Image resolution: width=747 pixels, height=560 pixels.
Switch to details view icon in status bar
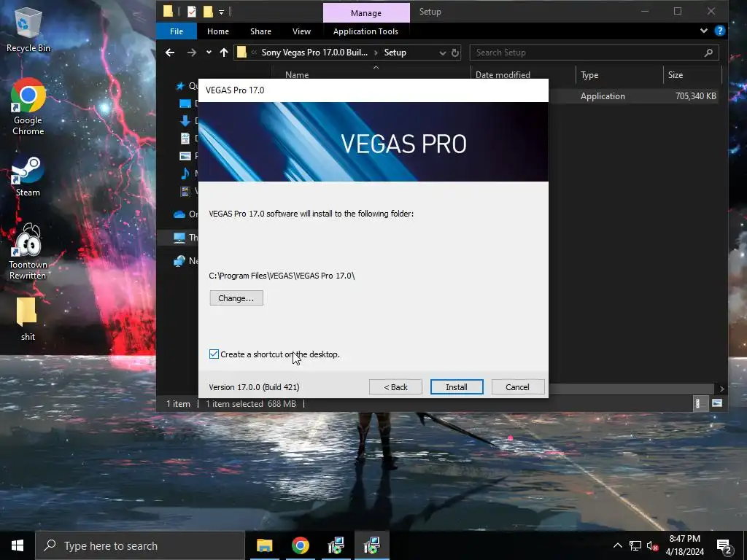(x=698, y=403)
